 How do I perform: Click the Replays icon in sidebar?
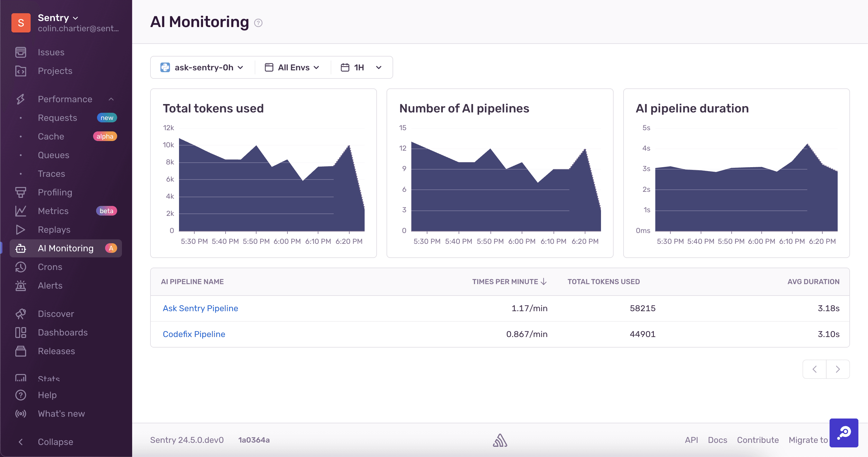tap(21, 229)
